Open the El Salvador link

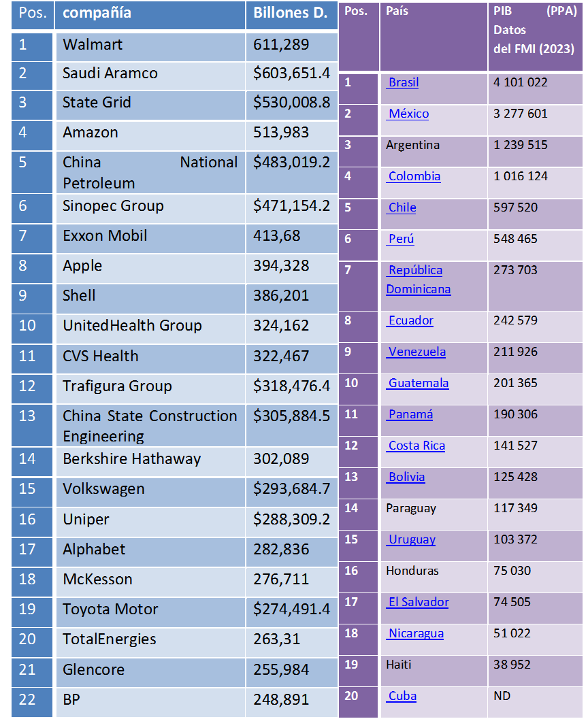point(419,603)
